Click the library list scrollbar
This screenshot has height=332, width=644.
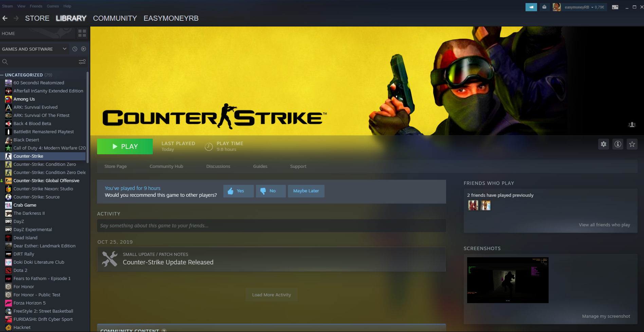[x=88, y=116]
